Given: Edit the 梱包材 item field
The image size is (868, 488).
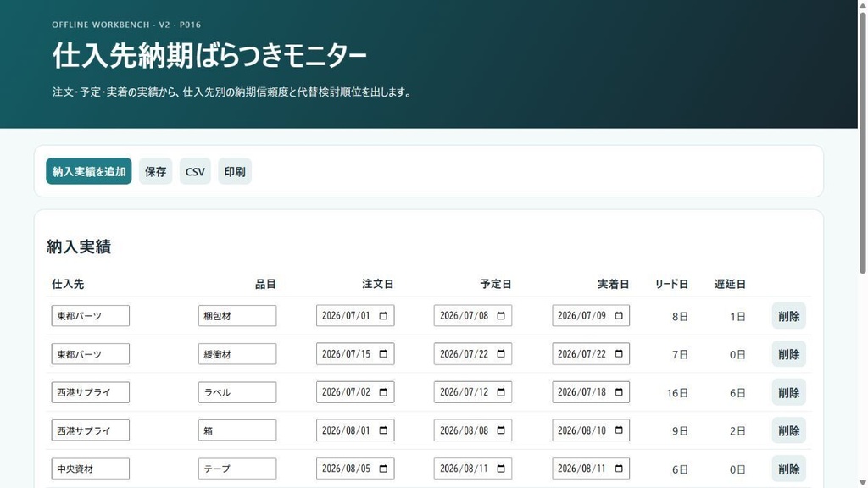Looking at the screenshot, I should 237,316.
